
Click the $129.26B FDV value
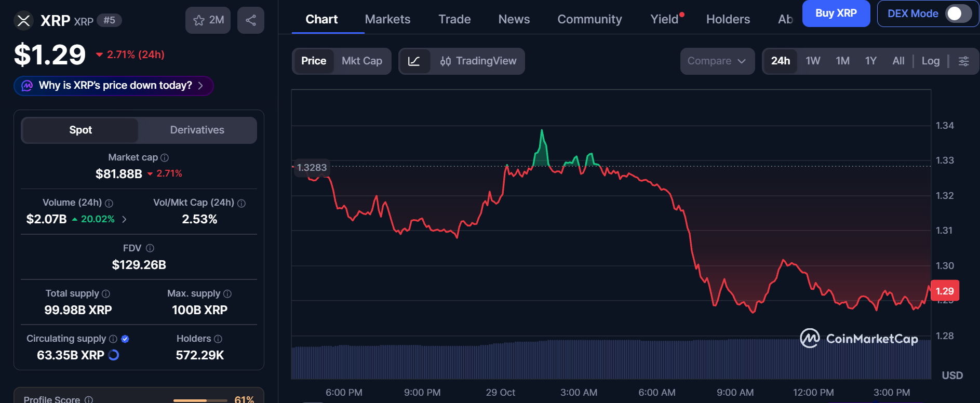tap(139, 265)
